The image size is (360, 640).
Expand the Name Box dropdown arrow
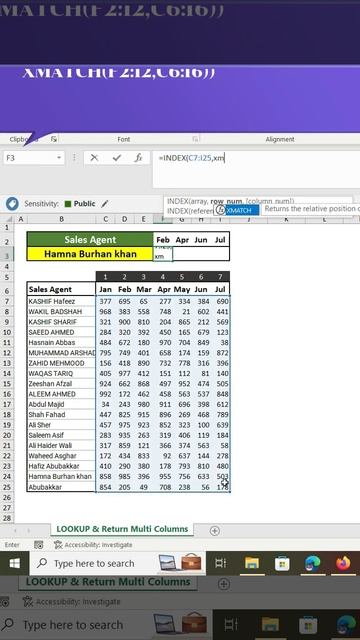point(59,158)
